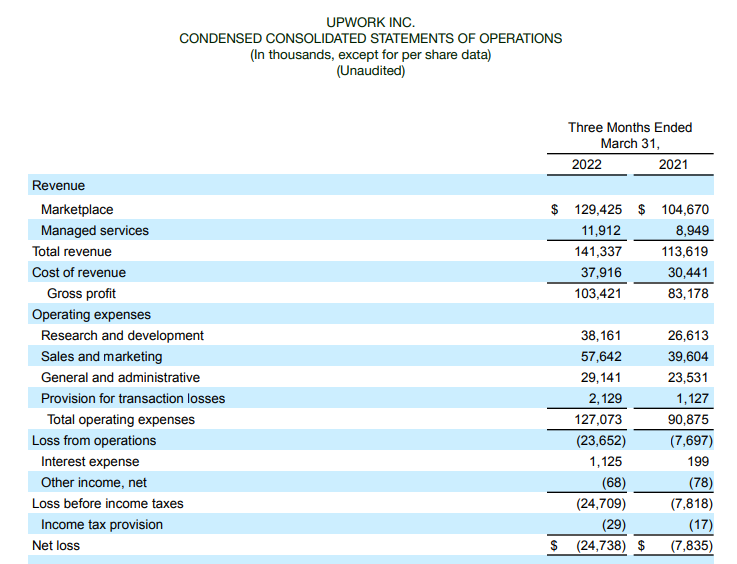This screenshot has height=564, width=737.
Task: Click '(In thousands, except for per share data)'
Action: [370, 55]
